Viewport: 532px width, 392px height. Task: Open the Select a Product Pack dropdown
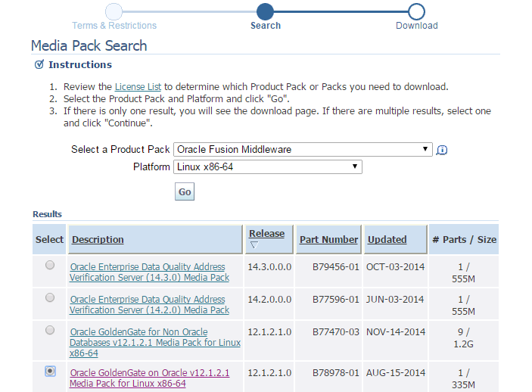tap(303, 149)
